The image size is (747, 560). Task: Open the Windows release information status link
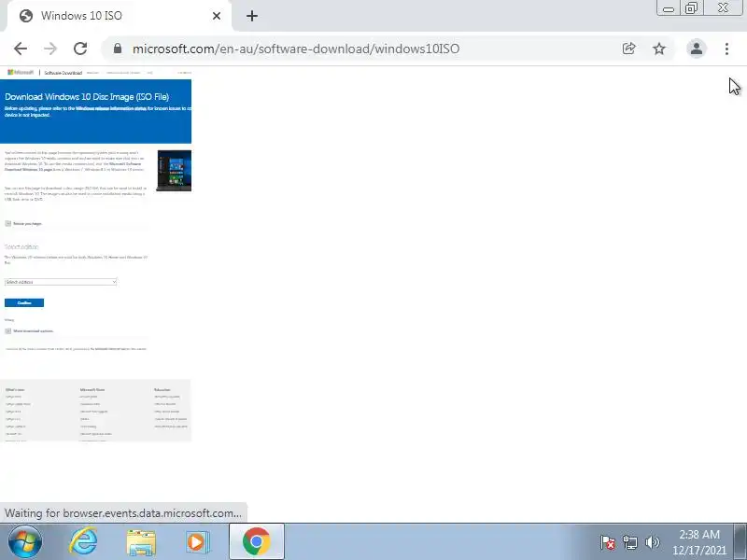click(110, 108)
